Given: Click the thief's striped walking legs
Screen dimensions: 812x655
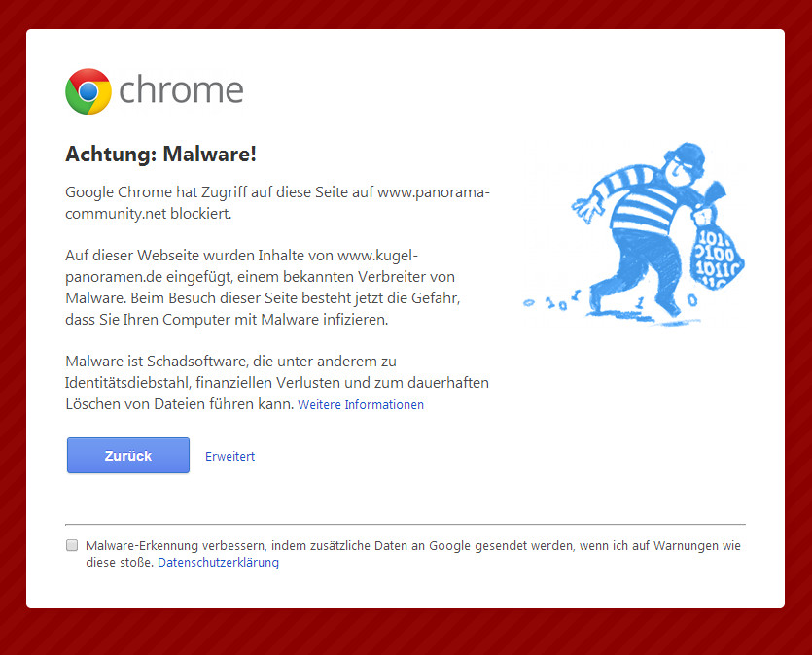Looking at the screenshot, I should click(647, 282).
